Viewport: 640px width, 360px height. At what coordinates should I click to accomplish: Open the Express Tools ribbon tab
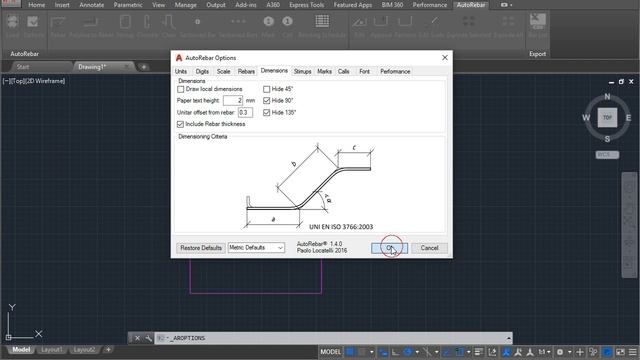[307, 5]
